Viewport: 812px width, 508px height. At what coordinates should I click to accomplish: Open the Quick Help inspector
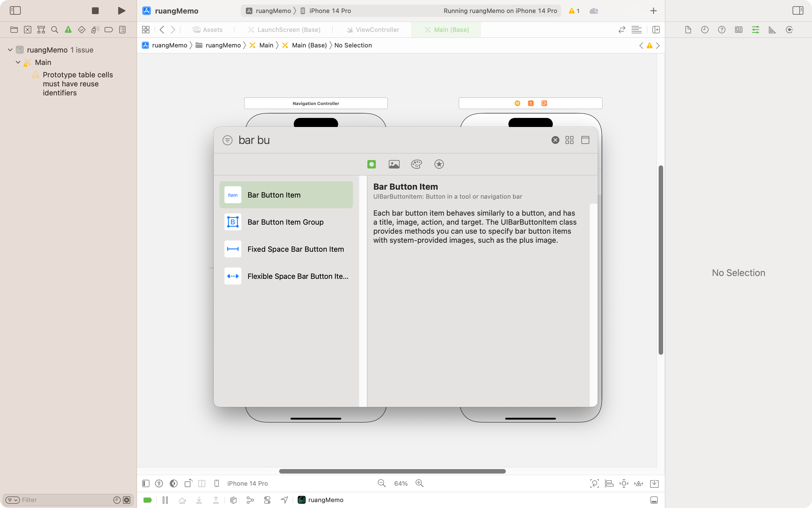click(x=722, y=30)
